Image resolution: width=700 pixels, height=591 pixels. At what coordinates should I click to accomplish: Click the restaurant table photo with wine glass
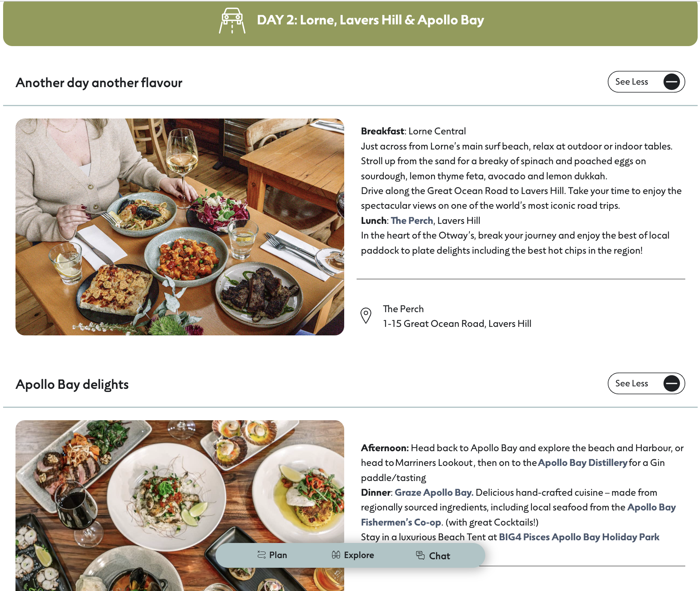pyautogui.click(x=180, y=227)
